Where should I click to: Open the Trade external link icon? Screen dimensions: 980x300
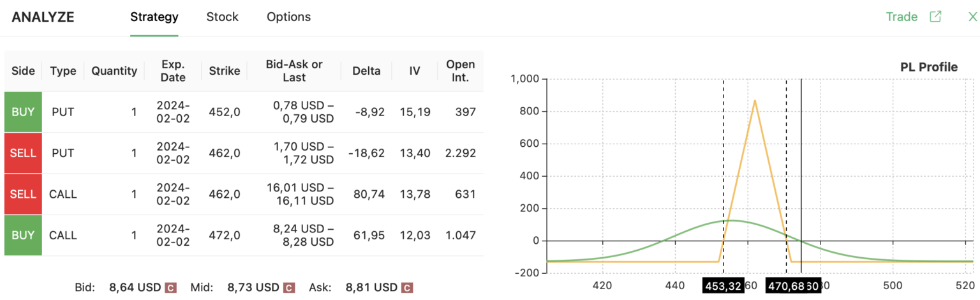pyautogui.click(x=935, y=17)
